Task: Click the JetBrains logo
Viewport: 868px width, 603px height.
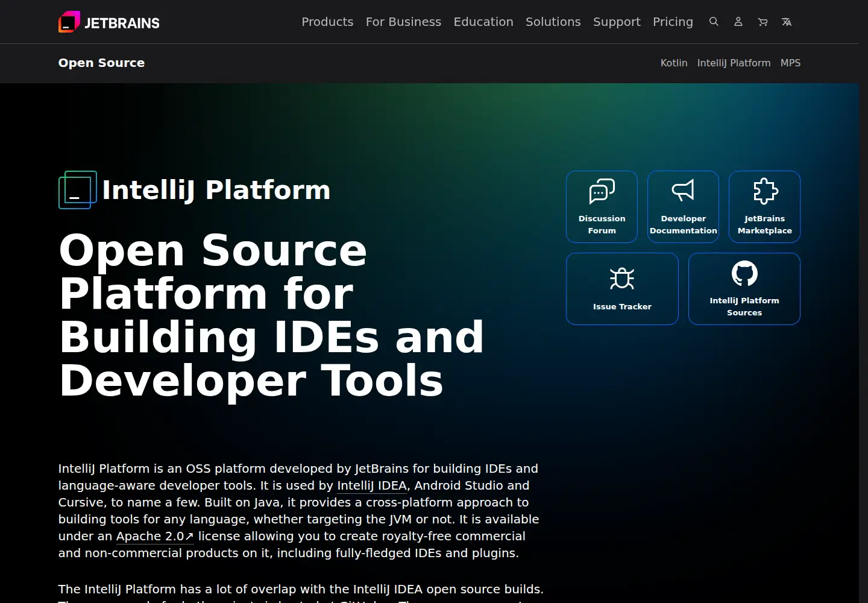Action: tap(109, 22)
